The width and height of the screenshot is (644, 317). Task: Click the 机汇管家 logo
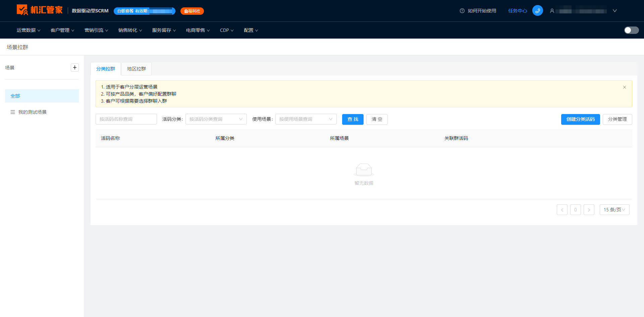[x=40, y=10]
